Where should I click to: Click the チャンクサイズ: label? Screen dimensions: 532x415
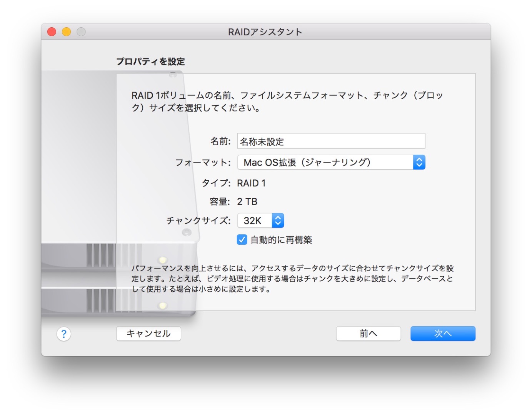pyautogui.click(x=198, y=221)
